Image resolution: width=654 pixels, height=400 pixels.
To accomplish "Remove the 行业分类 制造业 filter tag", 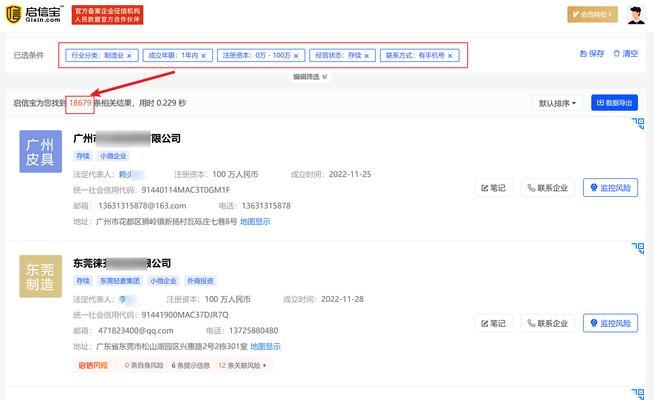I will pos(129,55).
